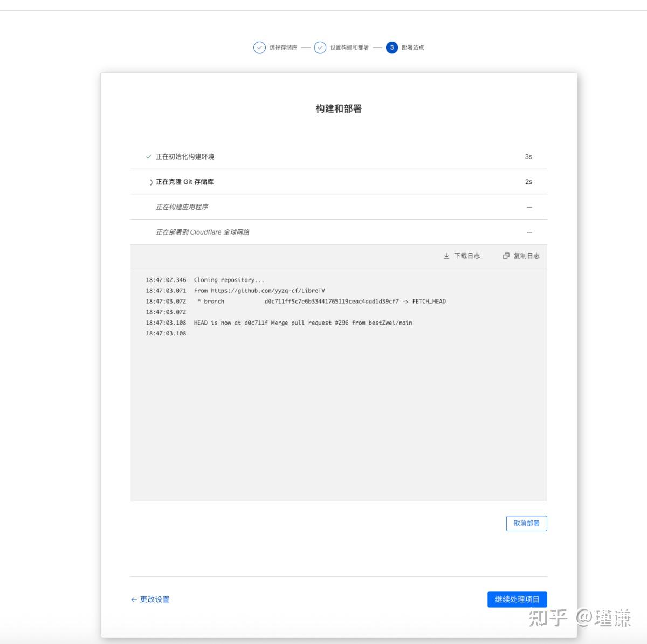The image size is (647, 644).
Task: Click the download icon beside 下载日志
Action: pyautogui.click(x=446, y=256)
